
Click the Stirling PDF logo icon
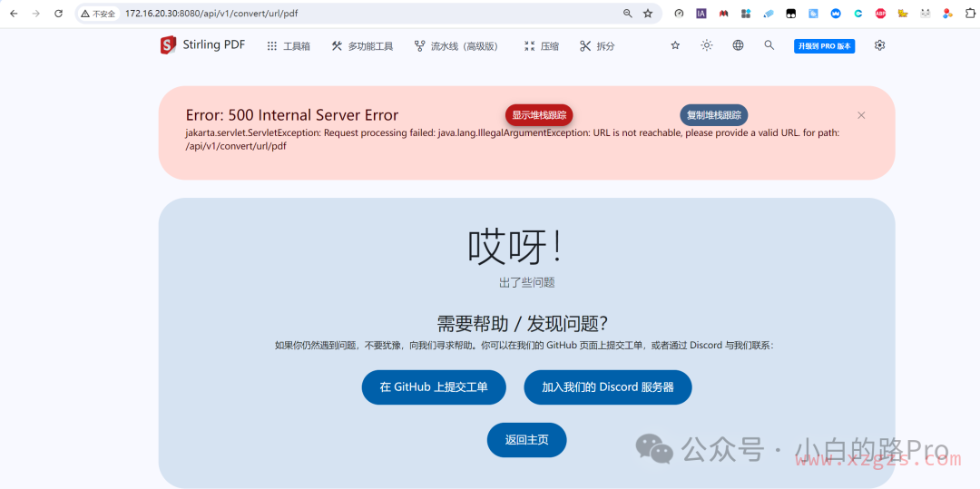point(168,45)
